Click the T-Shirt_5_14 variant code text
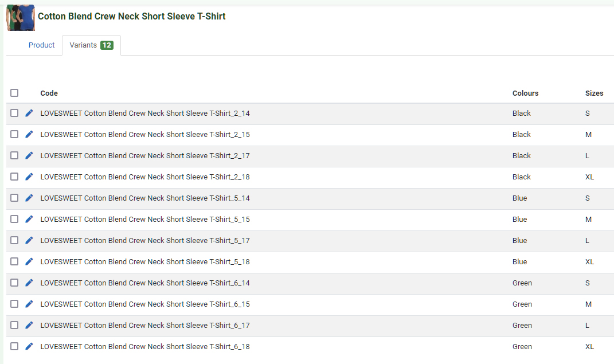This screenshot has height=364, width=614. [x=145, y=198]
